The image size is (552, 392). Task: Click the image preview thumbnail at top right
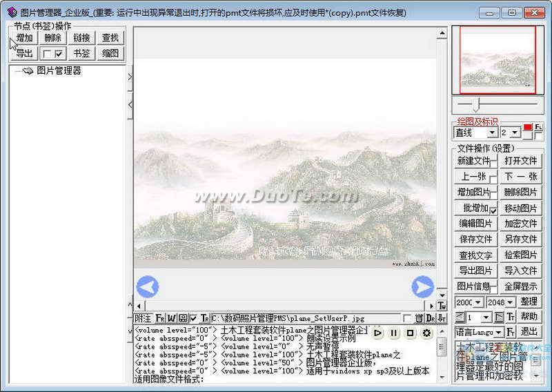[x=493, y=59]
